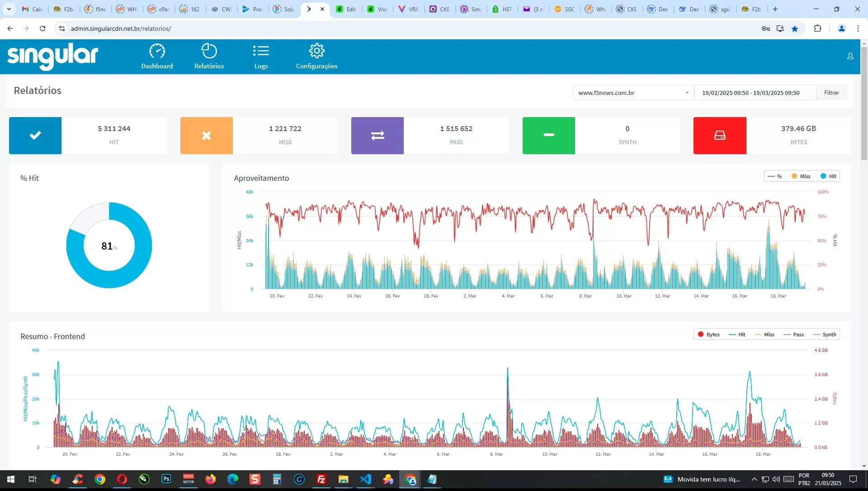Open the Dashboard gauge icon
Screen dimensions: 868x491
157,51
